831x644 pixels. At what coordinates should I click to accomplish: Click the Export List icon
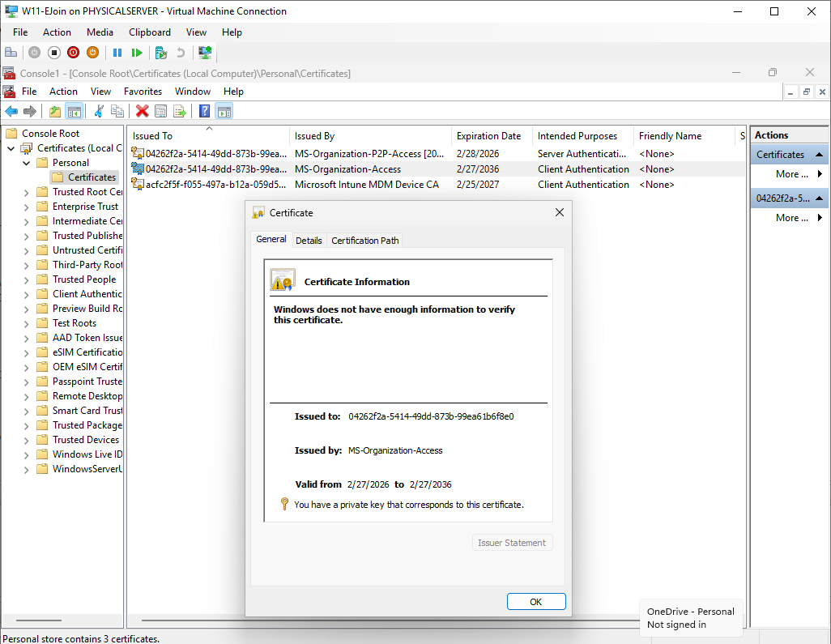click(x=180, y=111)
